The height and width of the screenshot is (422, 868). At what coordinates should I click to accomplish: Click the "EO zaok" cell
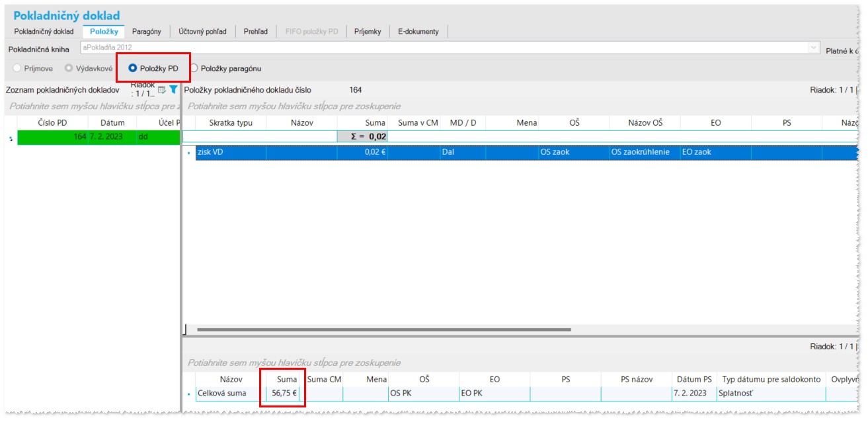(x=715, y=152)
